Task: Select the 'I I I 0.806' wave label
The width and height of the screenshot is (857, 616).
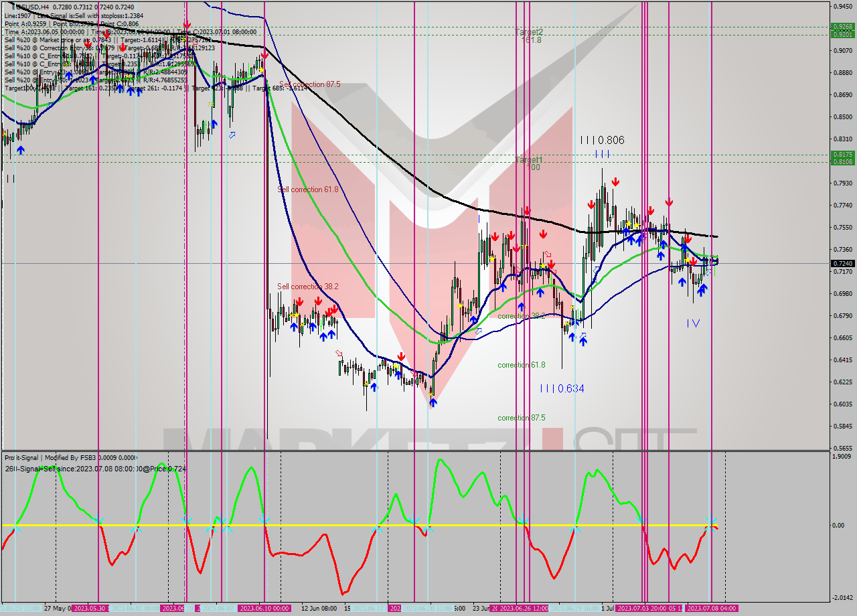Action: [603, 141]
